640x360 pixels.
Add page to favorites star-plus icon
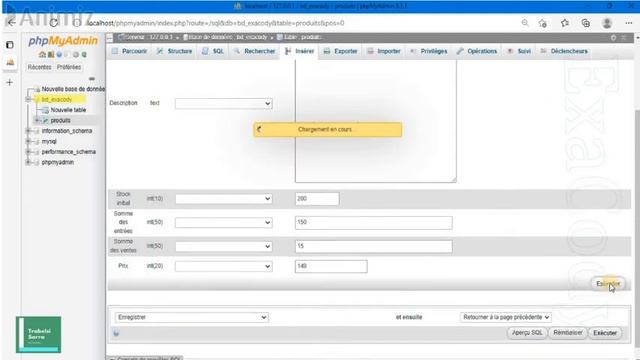tap(542, 23)
